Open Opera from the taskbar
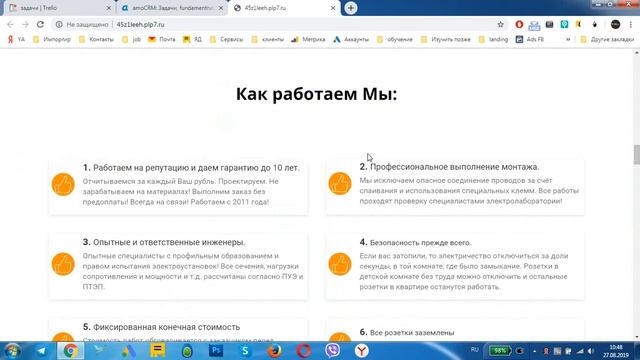This screenshot has height=360, width=640. 303,351
